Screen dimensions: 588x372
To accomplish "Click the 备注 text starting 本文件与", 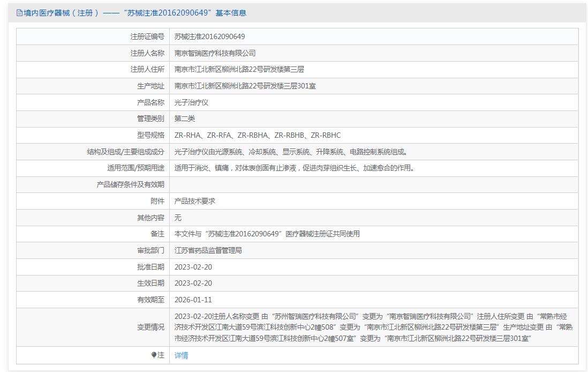I will point(267,234).
